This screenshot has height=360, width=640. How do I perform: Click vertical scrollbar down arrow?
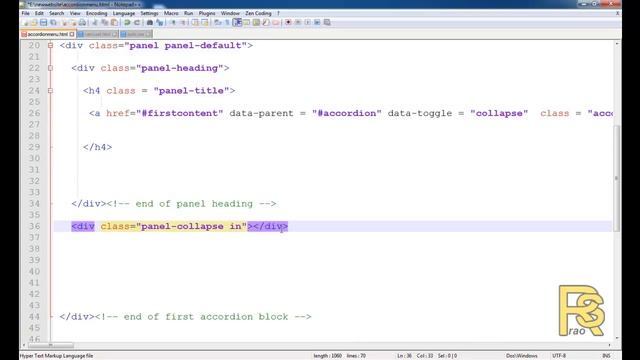616,338
